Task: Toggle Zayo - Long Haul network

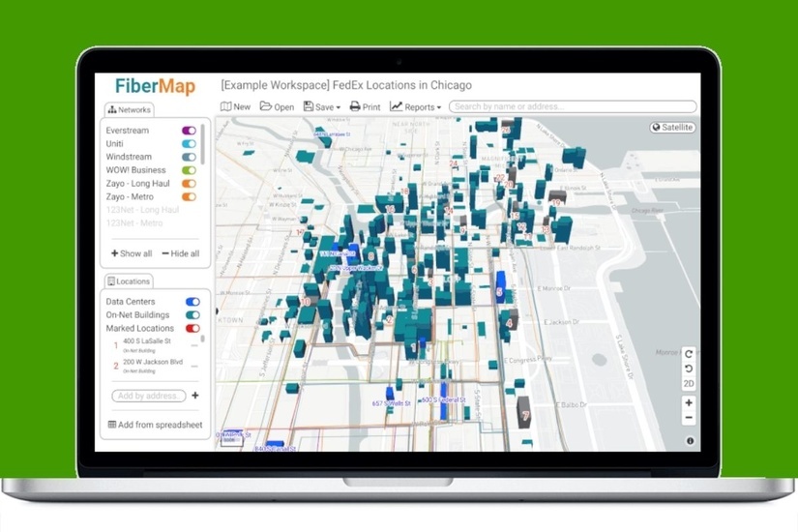Action: [189, 184]
